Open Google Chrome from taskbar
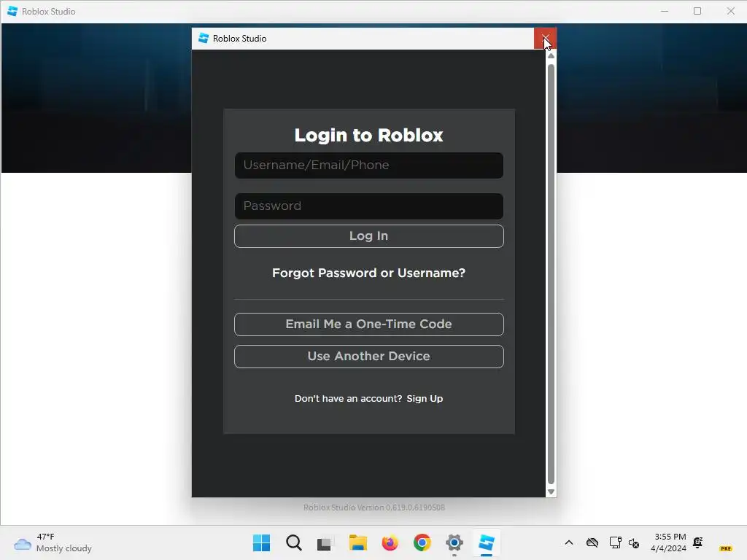The width and height of the screenshot is (747, 560). [422, 542]
